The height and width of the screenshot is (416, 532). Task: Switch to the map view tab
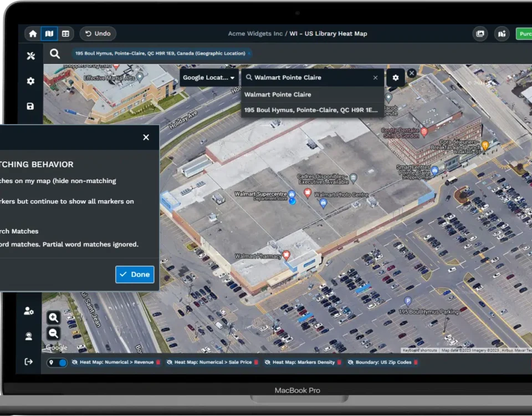click(49, 34)
